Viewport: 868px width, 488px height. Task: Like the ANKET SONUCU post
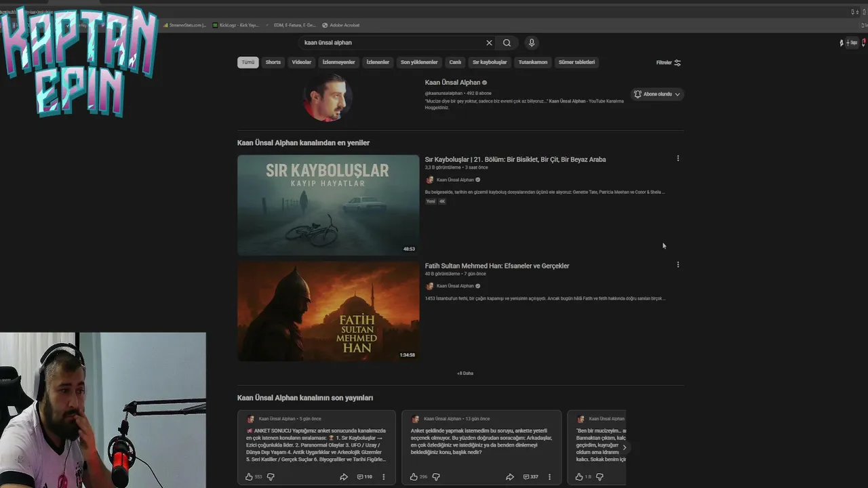tap(249, 477)
